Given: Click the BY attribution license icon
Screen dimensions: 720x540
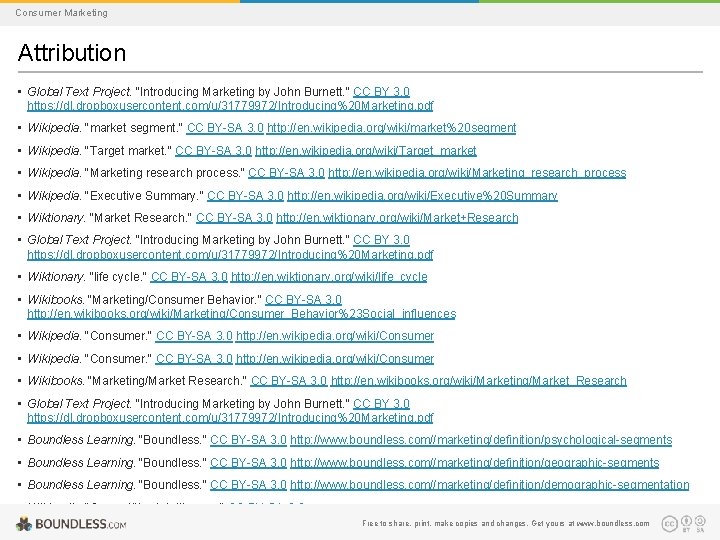Looking at the screenshot, I should 686,523.
